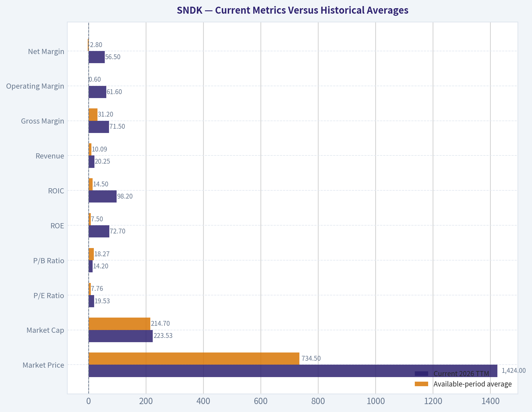
Task: Click the 98.20 ROIC value label
Action: pyautogui.click(x=125, y=196)
